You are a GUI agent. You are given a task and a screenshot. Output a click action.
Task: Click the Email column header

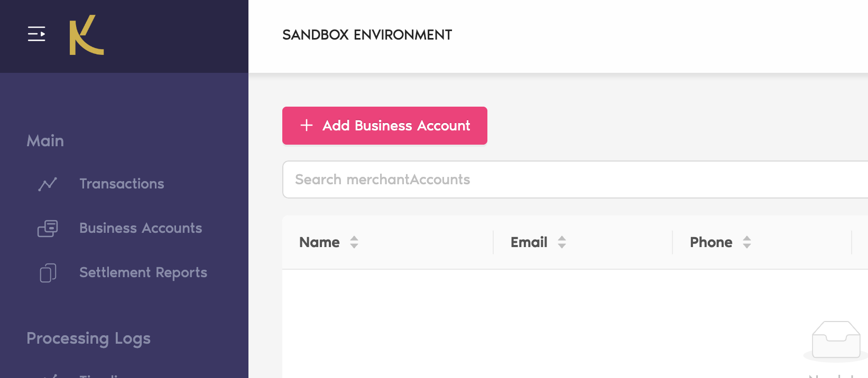[529, 242]
